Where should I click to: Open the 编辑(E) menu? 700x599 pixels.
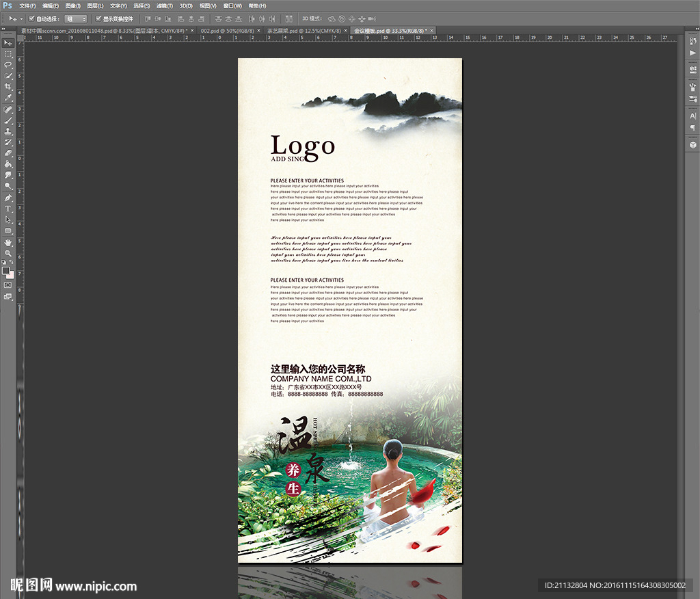[51, 5]
